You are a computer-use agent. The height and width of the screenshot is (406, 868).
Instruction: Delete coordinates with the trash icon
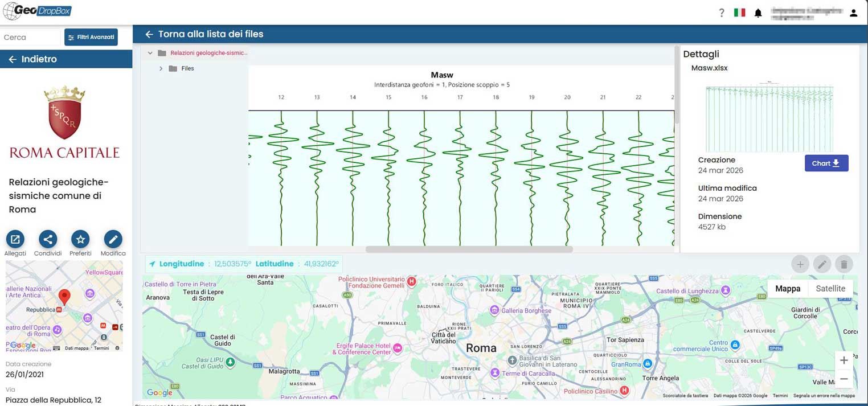tap(844, 264)
